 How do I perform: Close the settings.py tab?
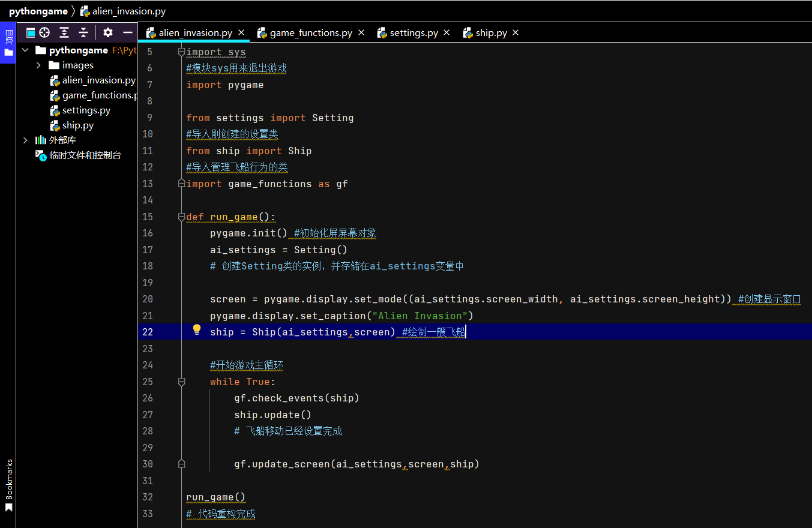447,32
